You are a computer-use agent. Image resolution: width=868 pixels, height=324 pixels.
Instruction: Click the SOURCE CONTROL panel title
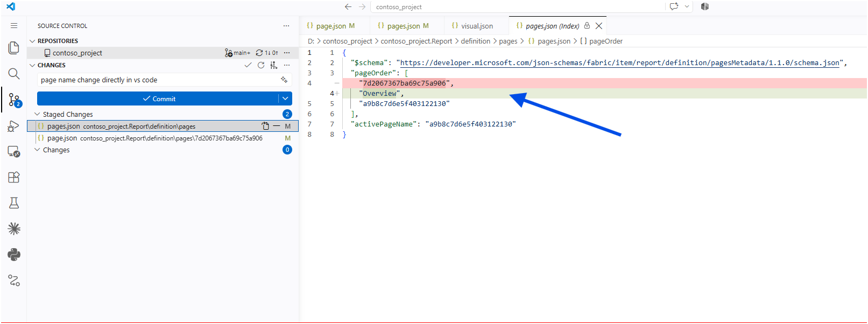click(62, 26)
